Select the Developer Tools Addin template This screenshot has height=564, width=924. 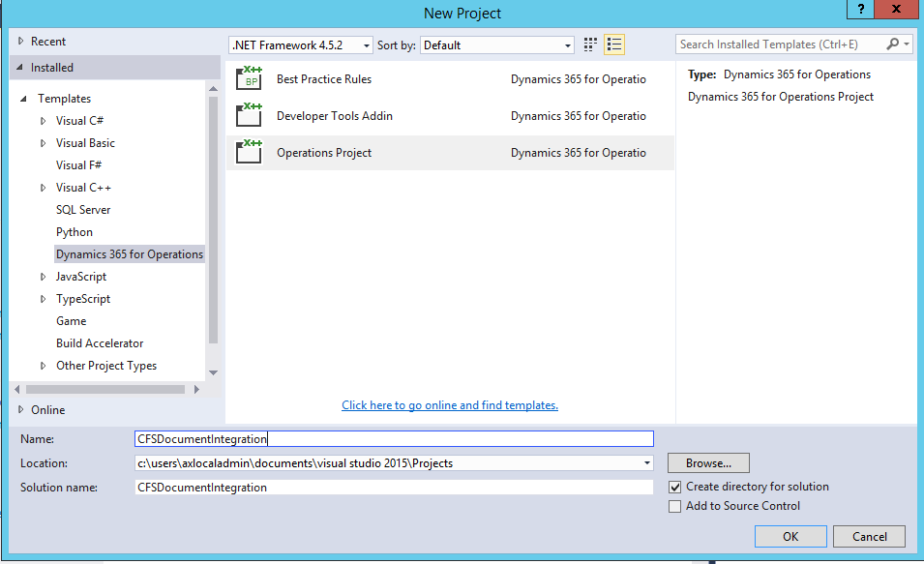pos(450,116)
